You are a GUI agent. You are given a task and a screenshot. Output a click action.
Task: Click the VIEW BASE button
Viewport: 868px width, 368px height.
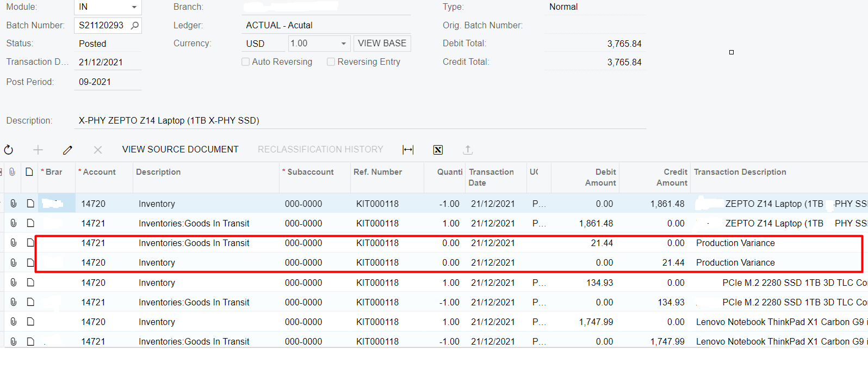tap(382, 44)
